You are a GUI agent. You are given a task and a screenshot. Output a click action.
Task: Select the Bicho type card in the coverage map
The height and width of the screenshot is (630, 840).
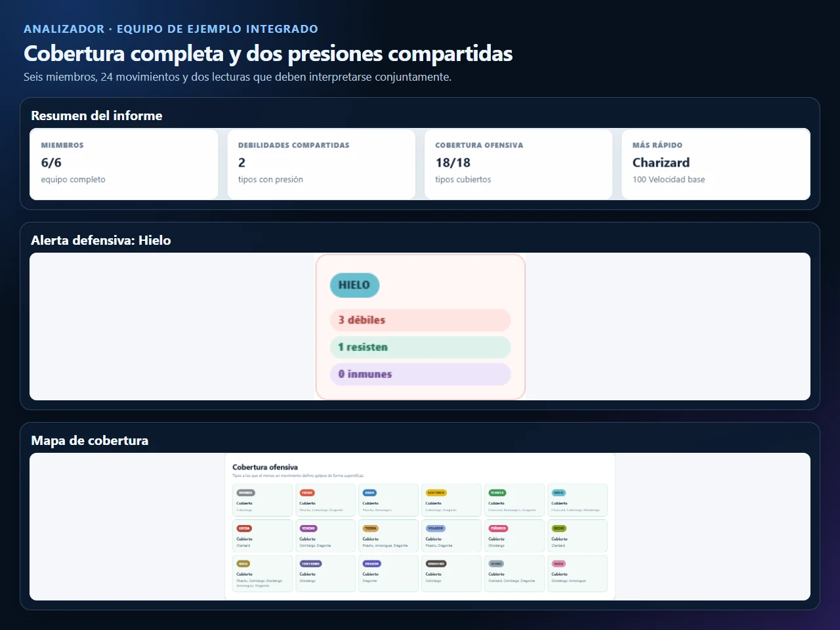[x=577, y=536]
